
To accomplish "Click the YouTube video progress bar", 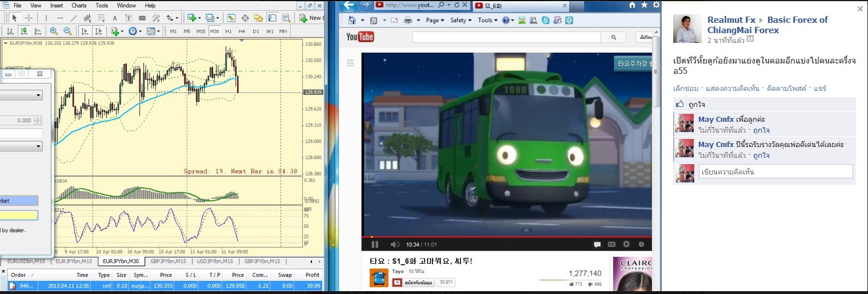I will pyautogui.click(x=506, y=236).
